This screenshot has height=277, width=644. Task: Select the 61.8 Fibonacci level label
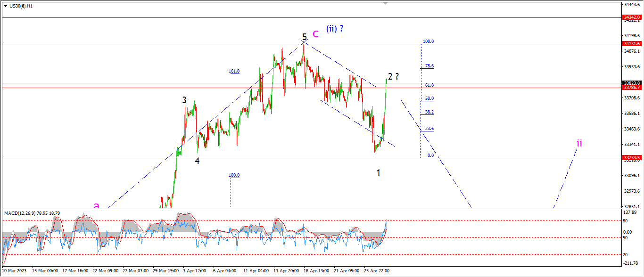tap(429, 85)
